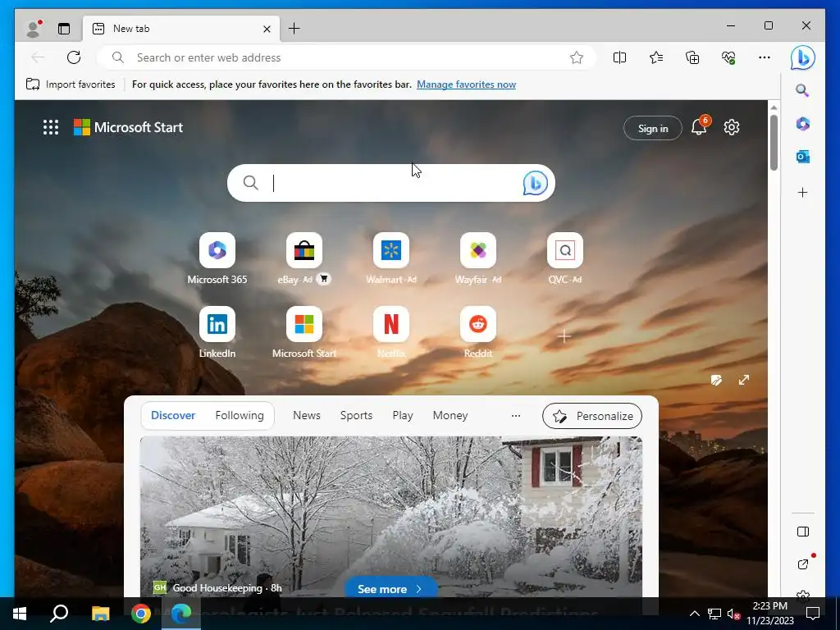
Task: Open the Outlook sidebar icon
Action: (802, 157)
